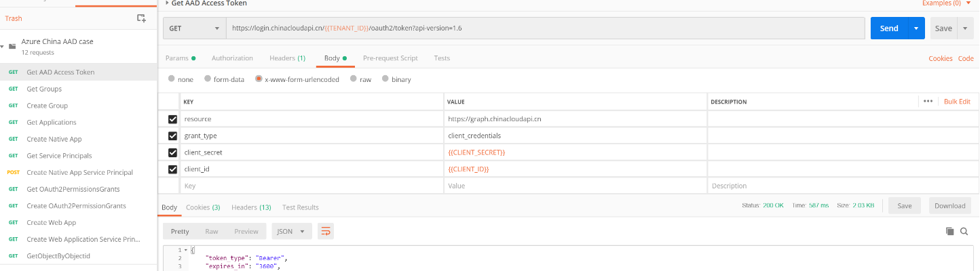Click the request URL input field
The width and height of the screenshot is (980, 271).
[x=543, y=28]
